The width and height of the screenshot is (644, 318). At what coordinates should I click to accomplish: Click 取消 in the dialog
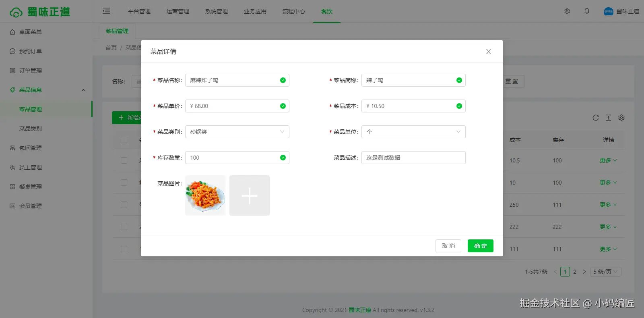448,246
